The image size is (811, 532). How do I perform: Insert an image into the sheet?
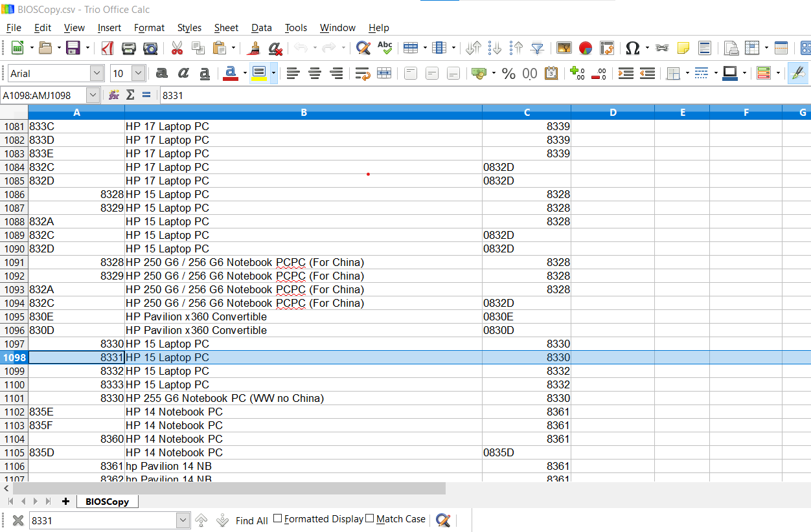pyautogui.click(x=564, y=48)
